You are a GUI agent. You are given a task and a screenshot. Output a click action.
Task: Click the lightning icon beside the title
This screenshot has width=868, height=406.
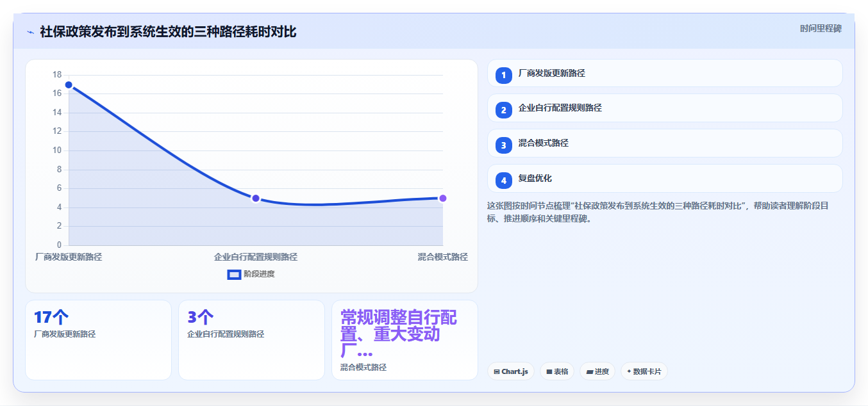coord(31,32)
